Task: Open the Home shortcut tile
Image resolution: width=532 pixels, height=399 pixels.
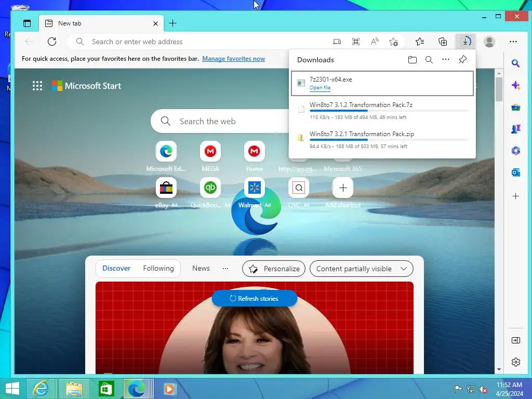Action: (254, 151)
